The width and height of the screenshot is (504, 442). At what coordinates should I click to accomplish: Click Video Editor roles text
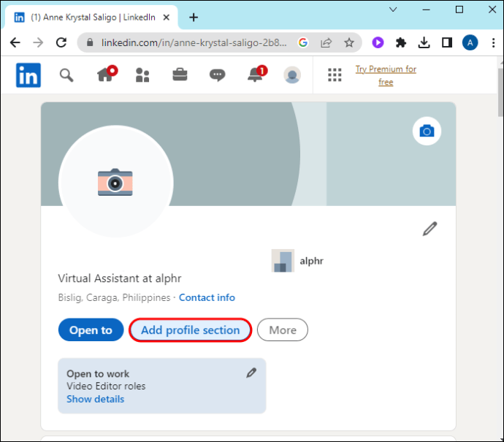pyautogui.click(x=106, y=386)
